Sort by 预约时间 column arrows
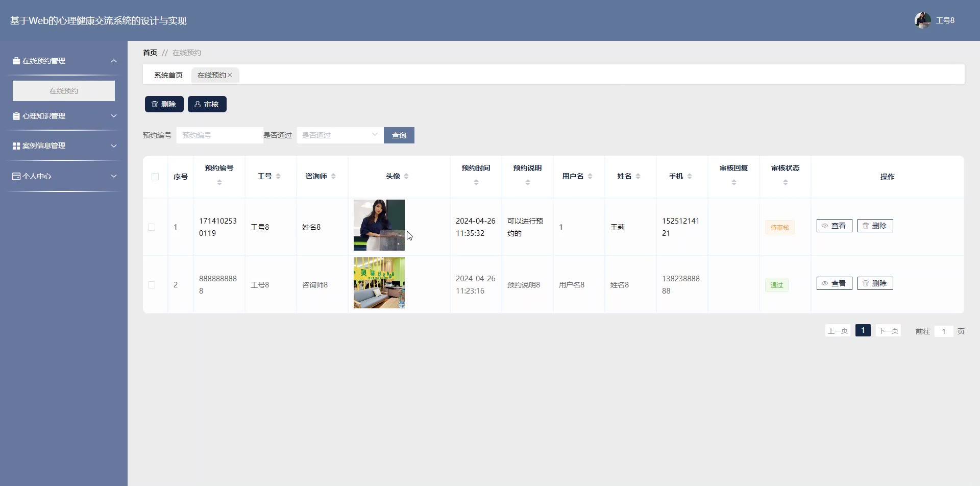Image resolution: width=980 pixels, height=486 pixels. point(476,182)
